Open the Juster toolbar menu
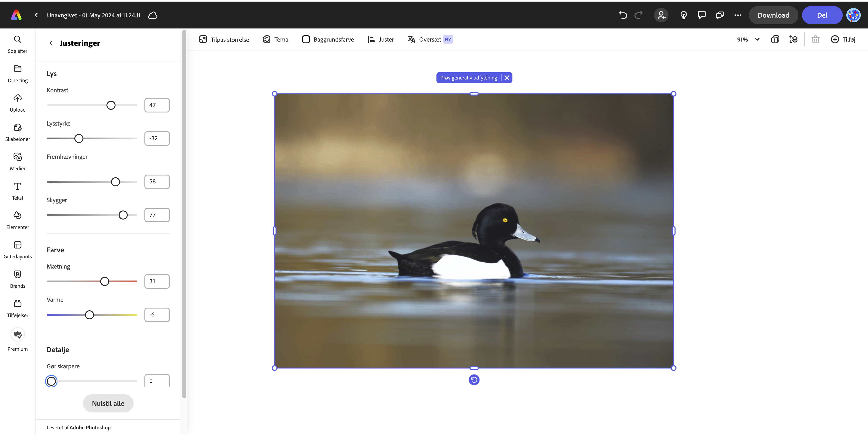The image size is (868, 435). (380, 39)
